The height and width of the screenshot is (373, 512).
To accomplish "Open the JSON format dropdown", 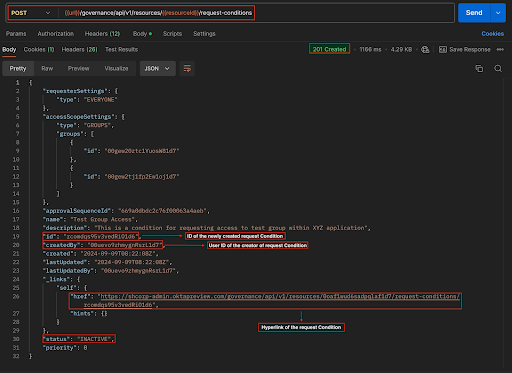I will pos(158,68).
